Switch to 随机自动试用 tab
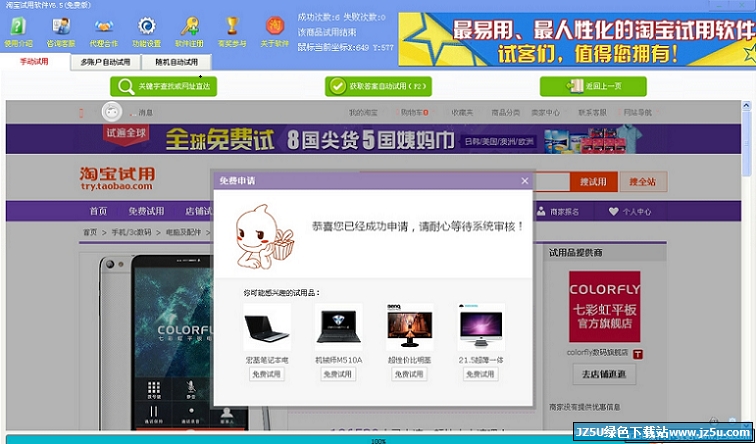Viewport: 756px width, 444px height. [x=176, y=62]
